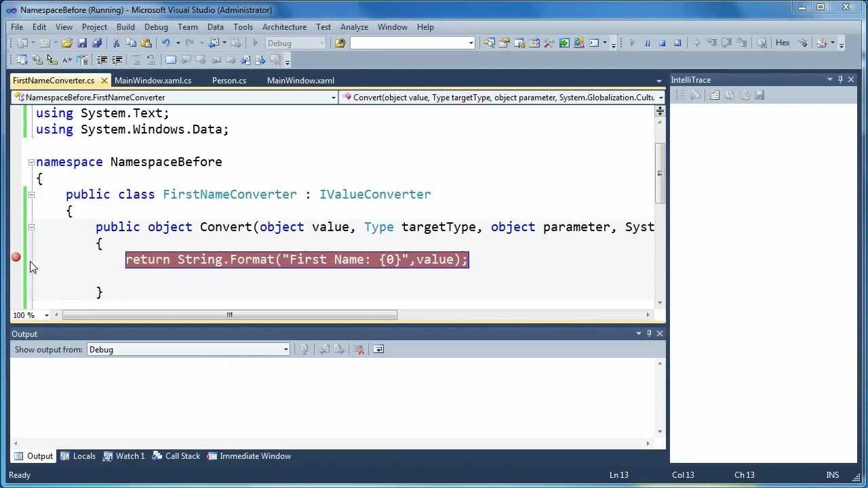Open the Show output from Debug dropdown
This screenshot has width=868, height=488.
pos(285,350)
